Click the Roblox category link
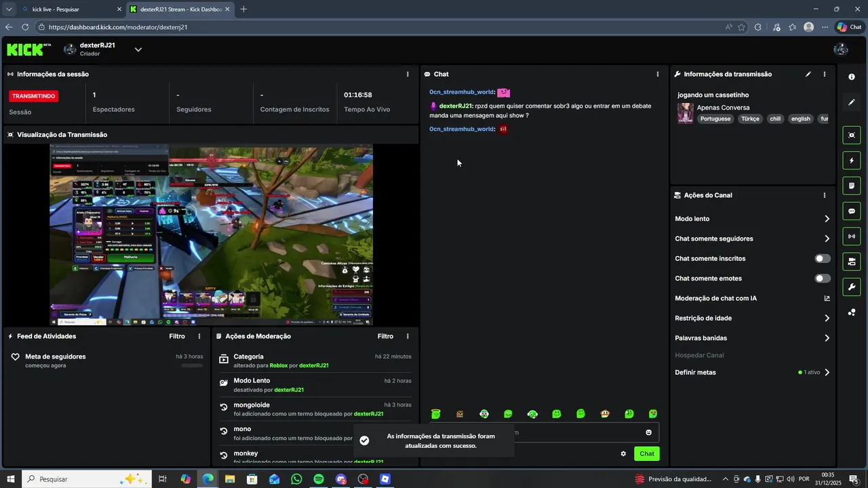 tap(279, 365)
